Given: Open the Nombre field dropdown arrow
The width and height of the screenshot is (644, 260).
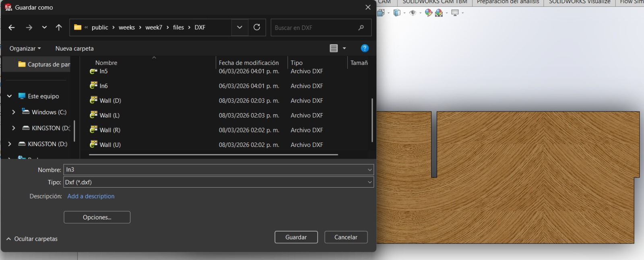Looking at the screenshot, I should 369,170.
